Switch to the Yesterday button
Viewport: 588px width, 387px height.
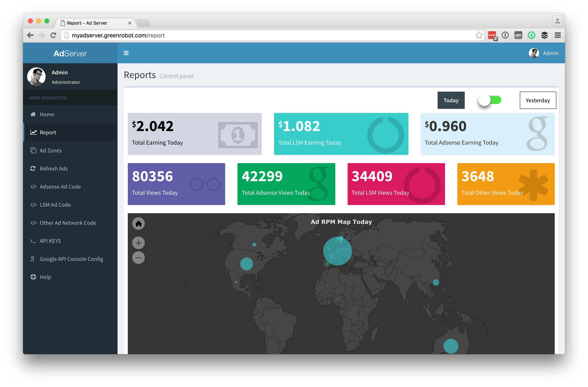[x=538, y=100]
